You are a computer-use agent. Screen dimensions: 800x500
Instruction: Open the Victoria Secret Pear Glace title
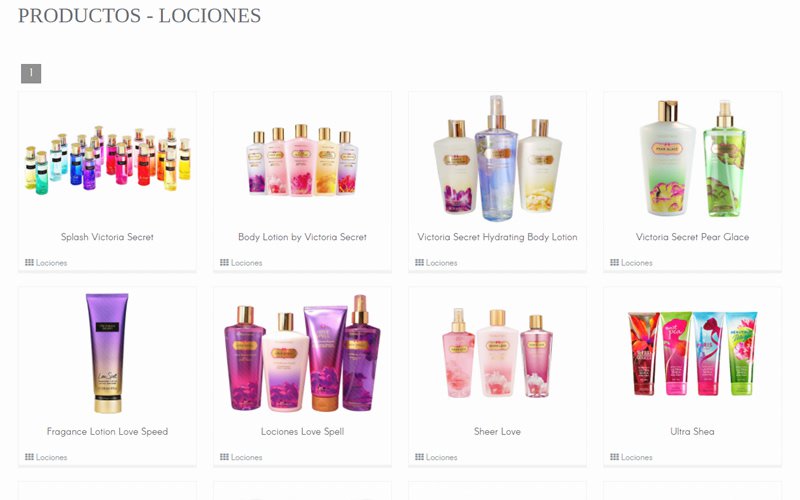point(692,237)
